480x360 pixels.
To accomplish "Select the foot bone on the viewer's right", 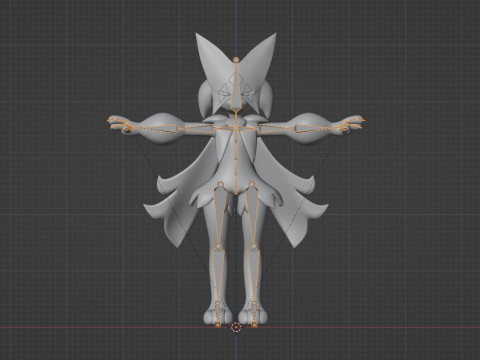I will pyautogui.click(x=254, y=313).
